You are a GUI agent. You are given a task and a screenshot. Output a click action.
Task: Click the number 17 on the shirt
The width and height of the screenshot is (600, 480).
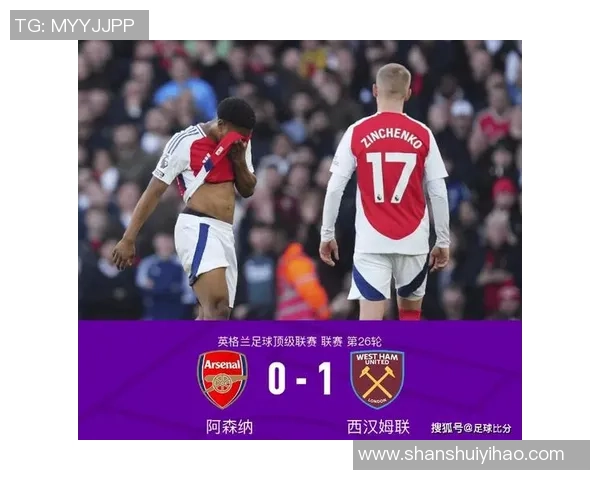(x=391, y=177)
